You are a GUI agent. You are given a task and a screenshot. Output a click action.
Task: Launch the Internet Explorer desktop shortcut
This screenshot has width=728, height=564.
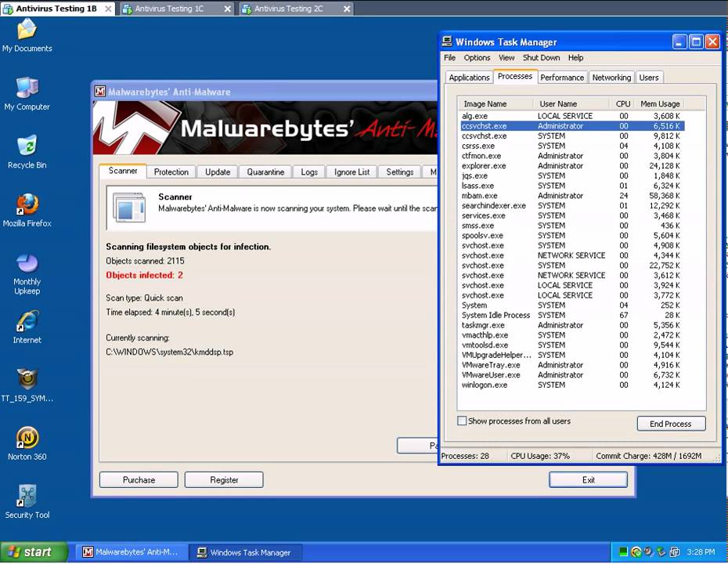click(27, 327)
